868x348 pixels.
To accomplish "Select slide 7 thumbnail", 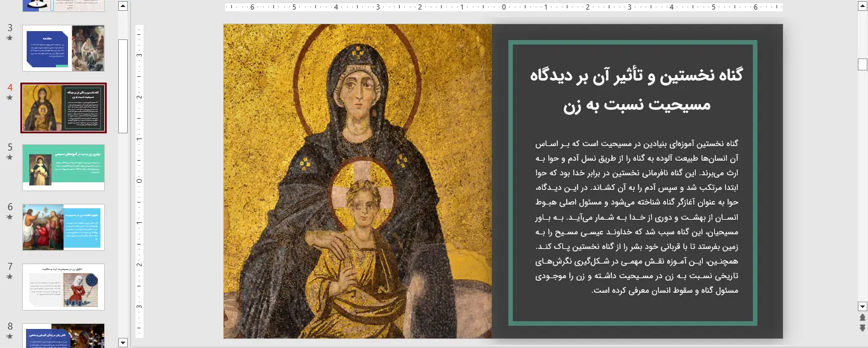I will point(64,287).
